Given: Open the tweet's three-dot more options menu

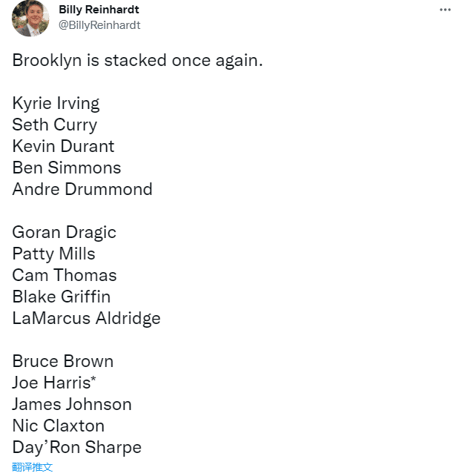Looking at the screenshot, I should tap(445, 10).
